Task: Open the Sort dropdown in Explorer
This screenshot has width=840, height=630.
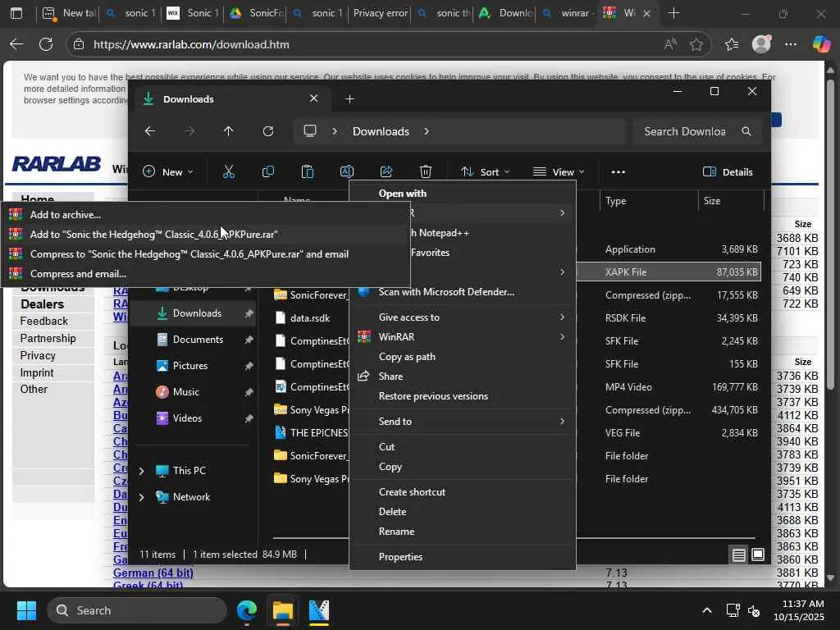Action: pos(486,172)
